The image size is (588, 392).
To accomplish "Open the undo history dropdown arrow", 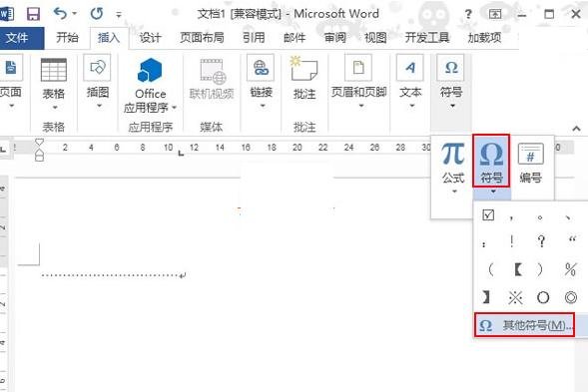I will click(75, 14).
